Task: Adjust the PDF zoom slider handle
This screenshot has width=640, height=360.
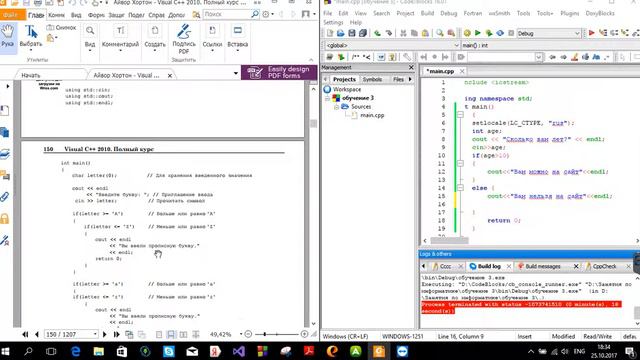Action: [265, 334]
